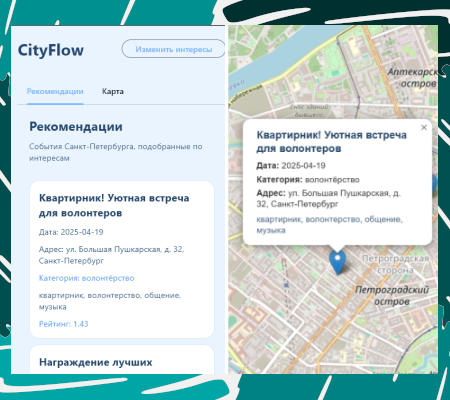
Task: Open the Карта tab
Action: [113, 91]
